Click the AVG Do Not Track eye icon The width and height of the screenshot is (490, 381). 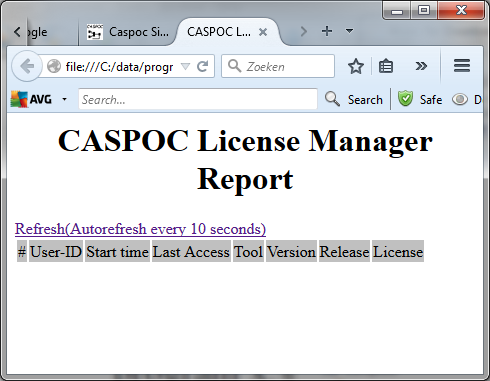click(x=460, y=99)
